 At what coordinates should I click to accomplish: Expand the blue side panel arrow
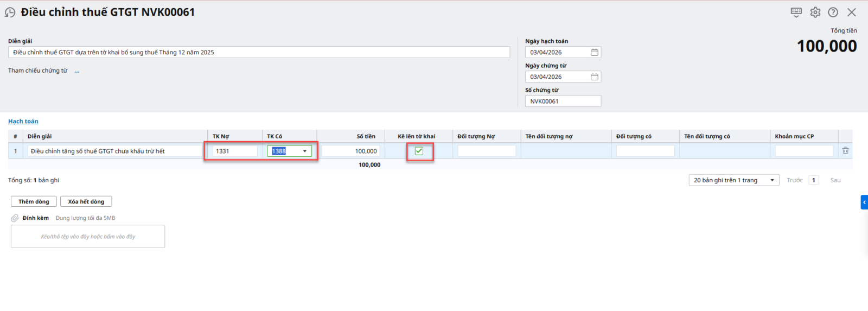[x=864, y=202]
